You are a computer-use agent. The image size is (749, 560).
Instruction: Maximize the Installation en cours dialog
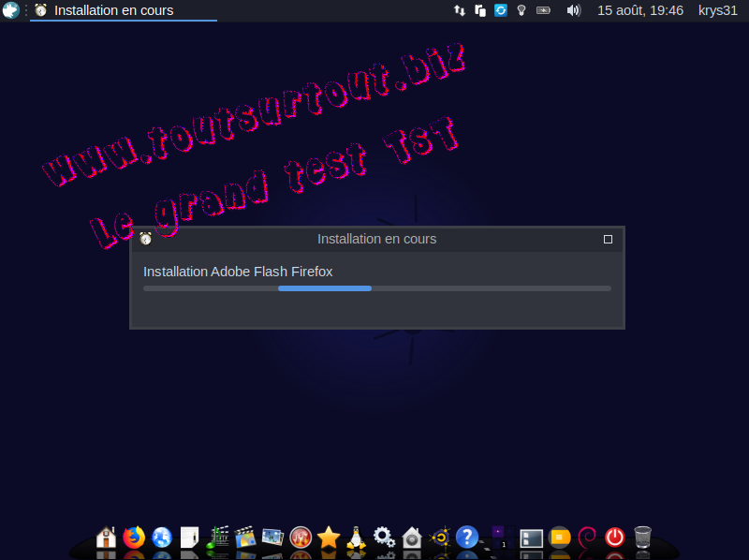[x=608, y=239]
